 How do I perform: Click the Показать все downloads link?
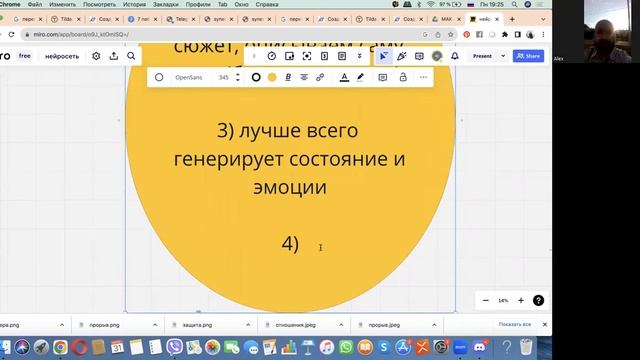[x=515, y=324]
